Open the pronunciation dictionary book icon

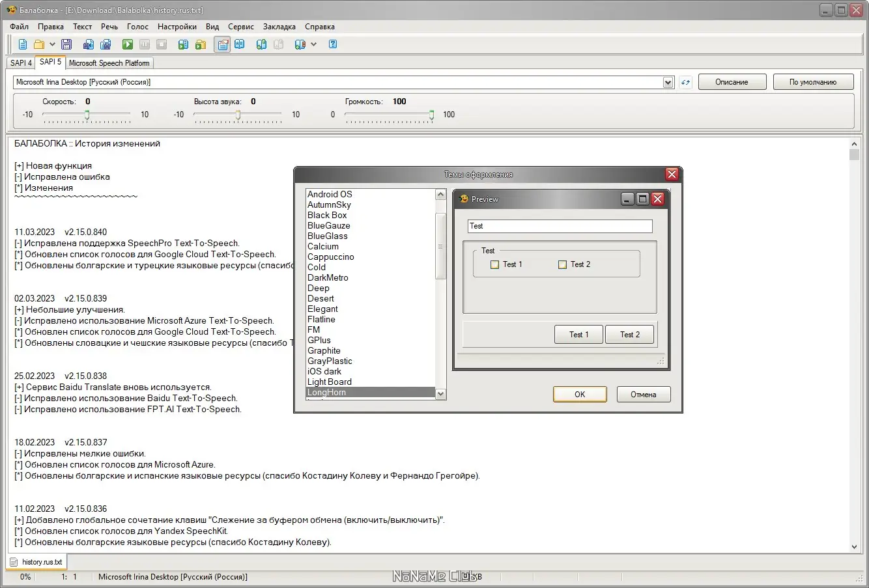pos(240,44)
